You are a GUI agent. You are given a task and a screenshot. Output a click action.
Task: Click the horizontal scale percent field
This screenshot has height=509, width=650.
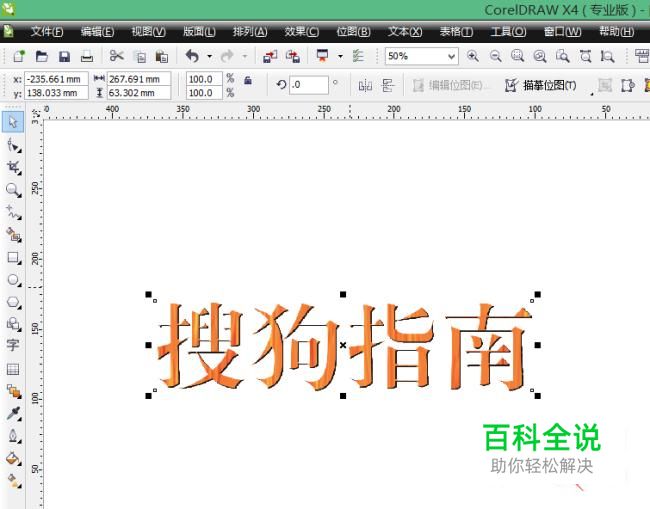204,79
